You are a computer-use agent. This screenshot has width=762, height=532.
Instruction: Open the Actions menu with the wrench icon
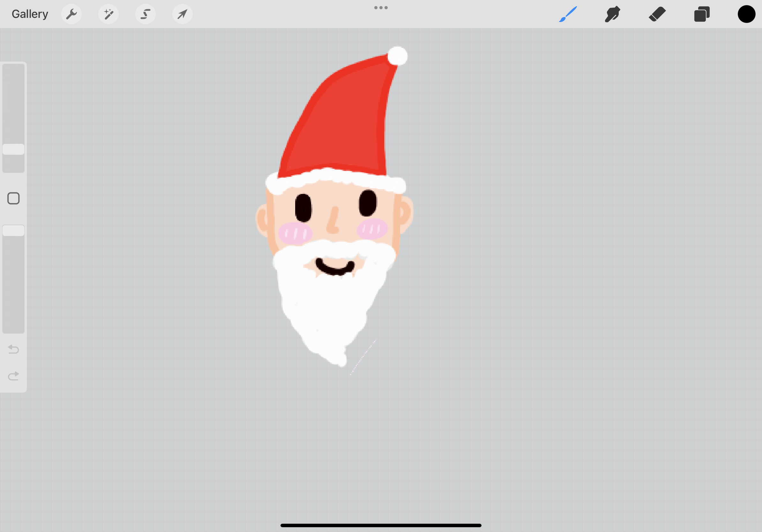[x=71, y=14]
